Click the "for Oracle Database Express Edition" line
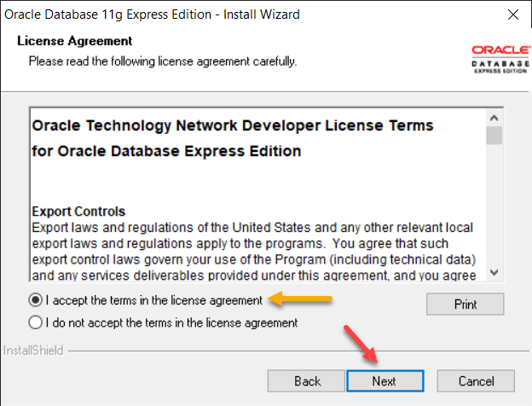 166,151
